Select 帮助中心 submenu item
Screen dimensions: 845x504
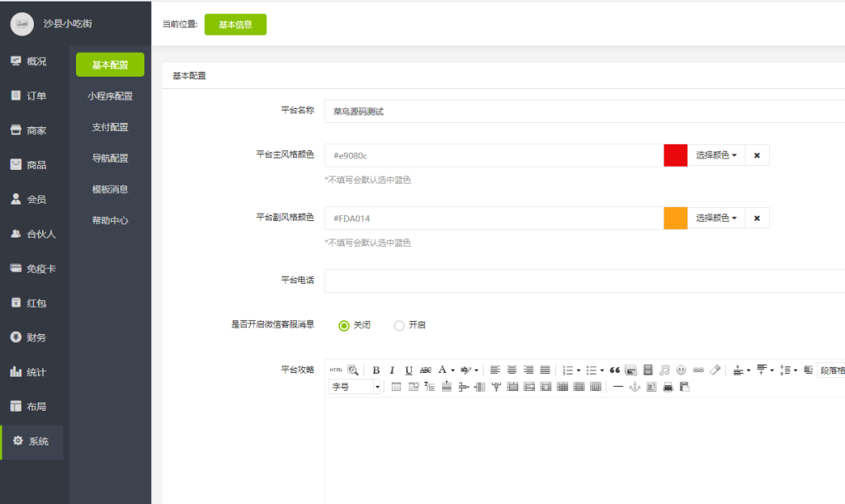click(x=110, y=220)
